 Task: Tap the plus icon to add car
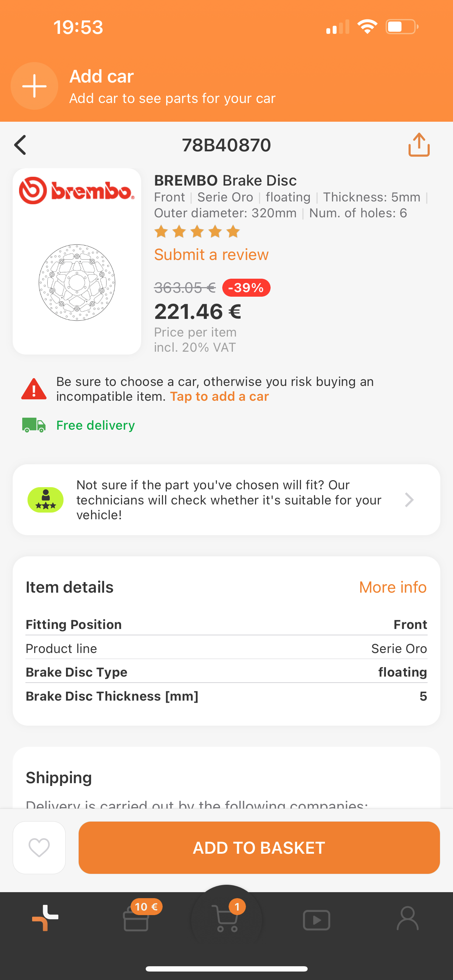click(x=34, y=86)
